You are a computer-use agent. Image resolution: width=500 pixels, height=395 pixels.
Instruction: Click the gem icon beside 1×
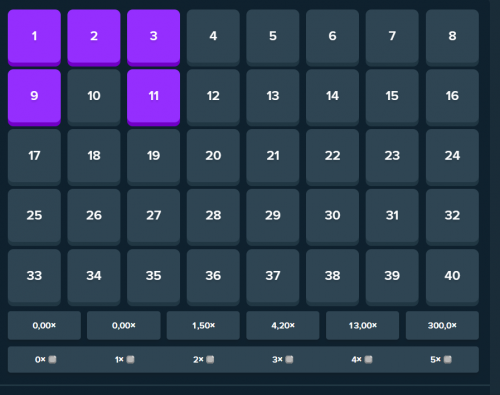point(130,359)
